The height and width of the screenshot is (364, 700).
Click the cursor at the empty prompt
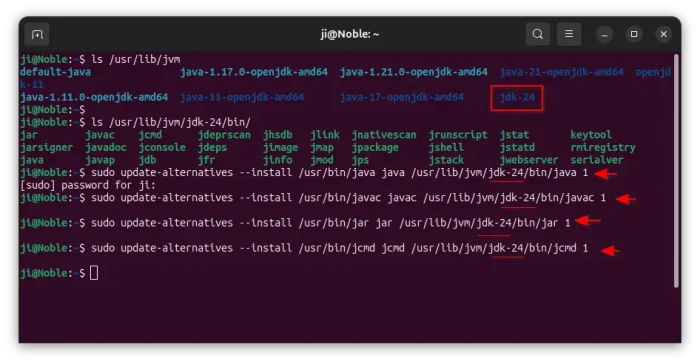(94, 273)
